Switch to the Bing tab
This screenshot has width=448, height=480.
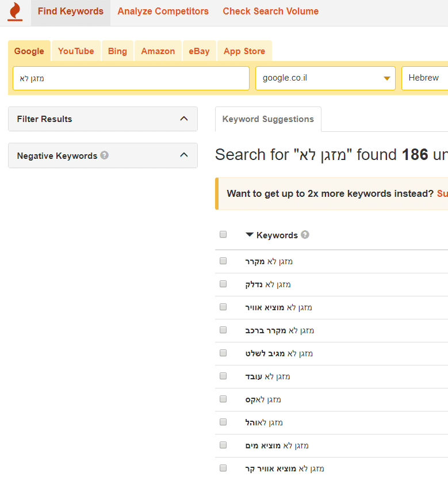click(117, 51)
